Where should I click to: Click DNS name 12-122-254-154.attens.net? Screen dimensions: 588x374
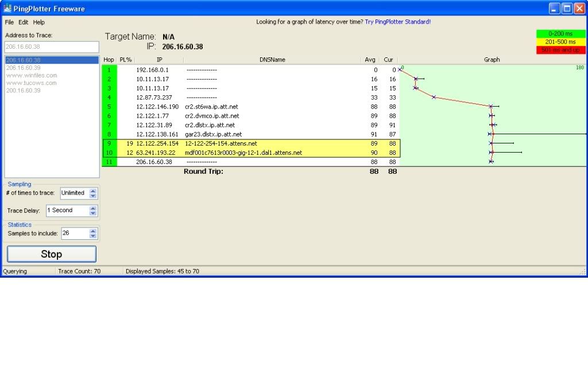click(221, 143)
